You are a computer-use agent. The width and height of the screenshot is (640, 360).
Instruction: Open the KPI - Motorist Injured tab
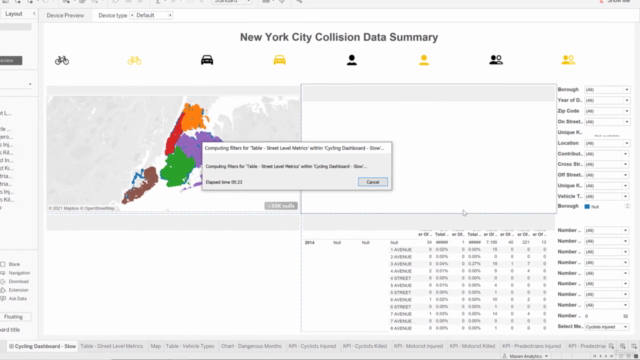(418, 346)
